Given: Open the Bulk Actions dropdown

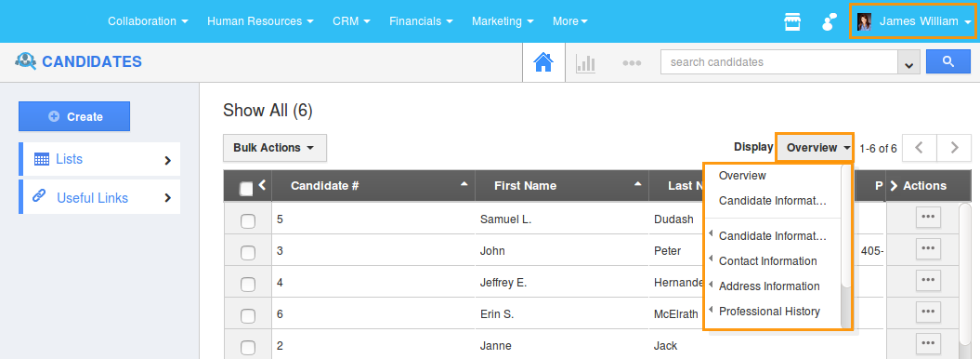Looking at the screenshot, I should (x=275, y=148).
